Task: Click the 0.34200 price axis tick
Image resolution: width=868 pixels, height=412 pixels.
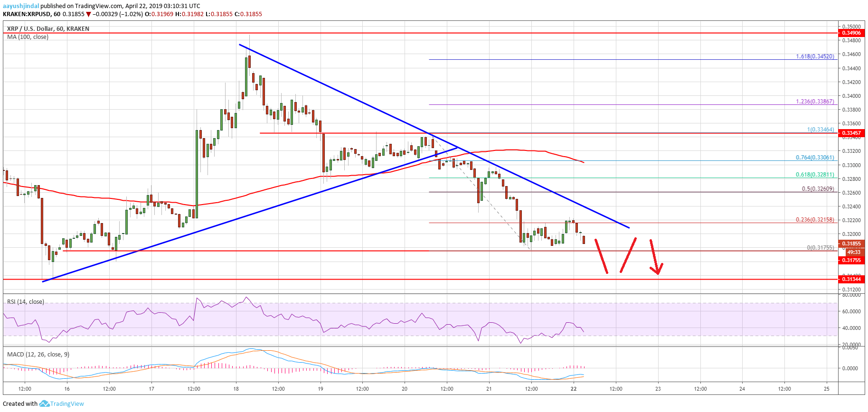Action: click(851, 82)
